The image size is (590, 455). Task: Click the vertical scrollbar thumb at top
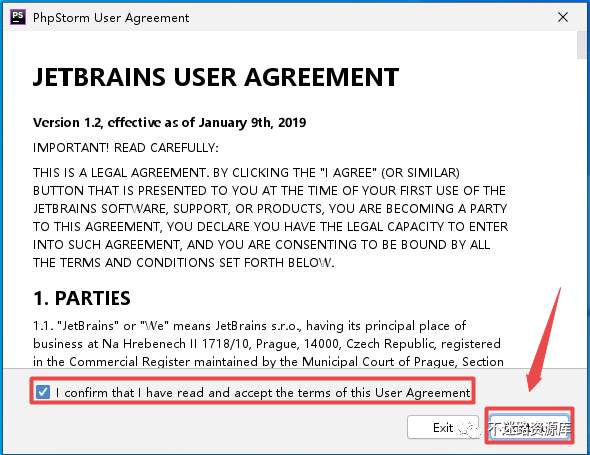(581, 45)
